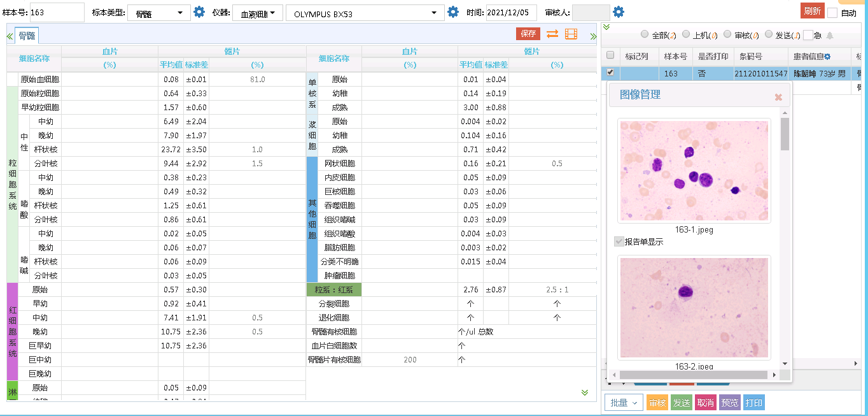The image size is (868, 416).
Task: Select the 全部 radio button
Action: click(645, 34)
